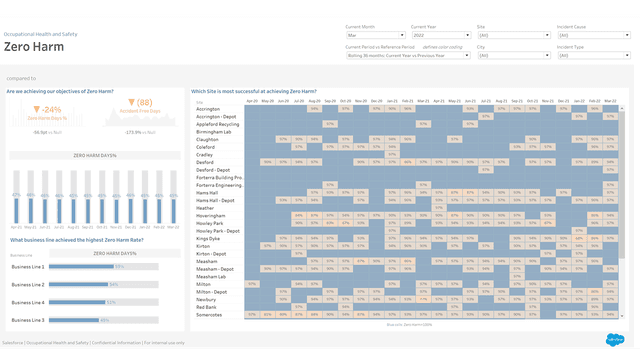Open the City filter dropdown
This screenshot has height=363, width=640.
(514, 55)
